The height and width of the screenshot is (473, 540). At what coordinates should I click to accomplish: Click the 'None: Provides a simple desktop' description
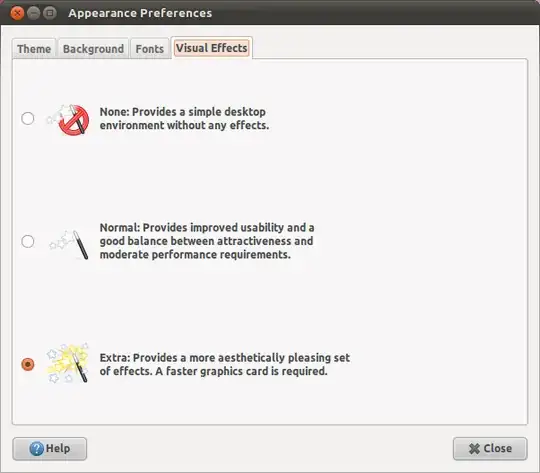184,119
